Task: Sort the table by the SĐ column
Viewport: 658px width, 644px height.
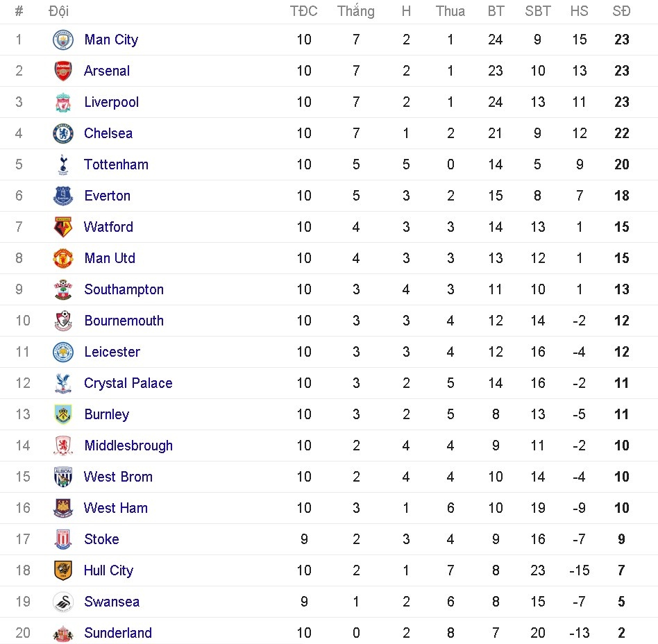Action: [x=621, y=11]
